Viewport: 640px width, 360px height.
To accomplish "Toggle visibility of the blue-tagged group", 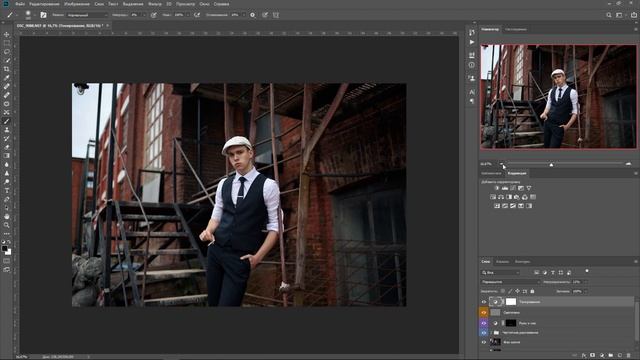I will [484, 333].
